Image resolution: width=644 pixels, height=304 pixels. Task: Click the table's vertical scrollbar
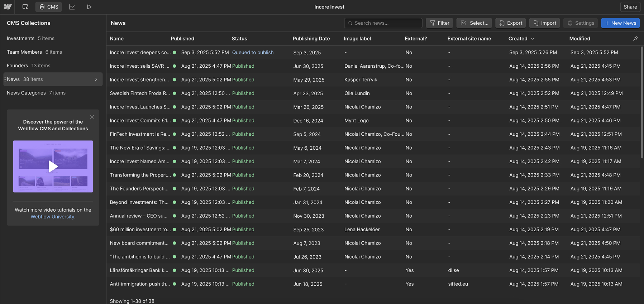642,102
